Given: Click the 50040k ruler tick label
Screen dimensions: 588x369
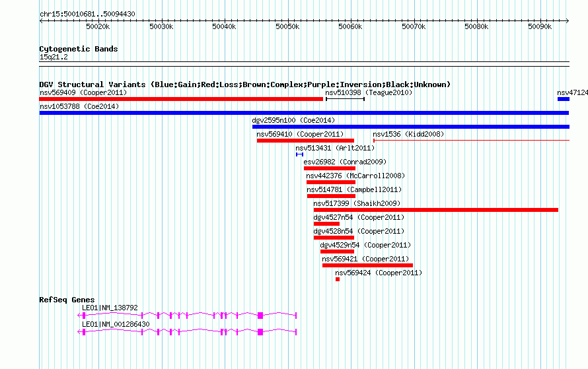Looking at the screenshot, I should coord(224,26).
